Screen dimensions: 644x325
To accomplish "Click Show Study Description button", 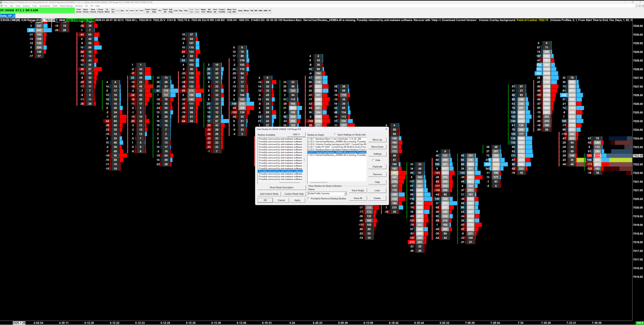I will (281, 187).
